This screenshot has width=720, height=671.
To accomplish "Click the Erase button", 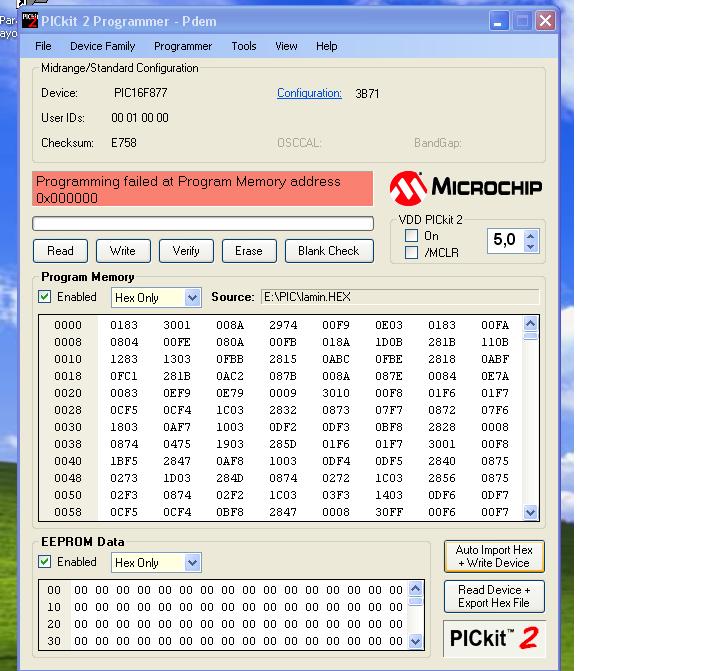I will click(x=249, y=251).
